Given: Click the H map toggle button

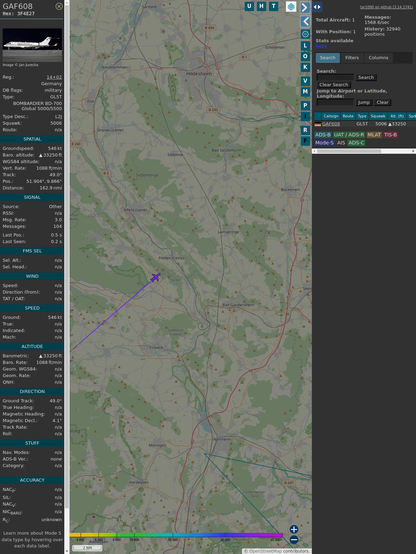Looking at the screenshot, I should (x=261, y=6).
